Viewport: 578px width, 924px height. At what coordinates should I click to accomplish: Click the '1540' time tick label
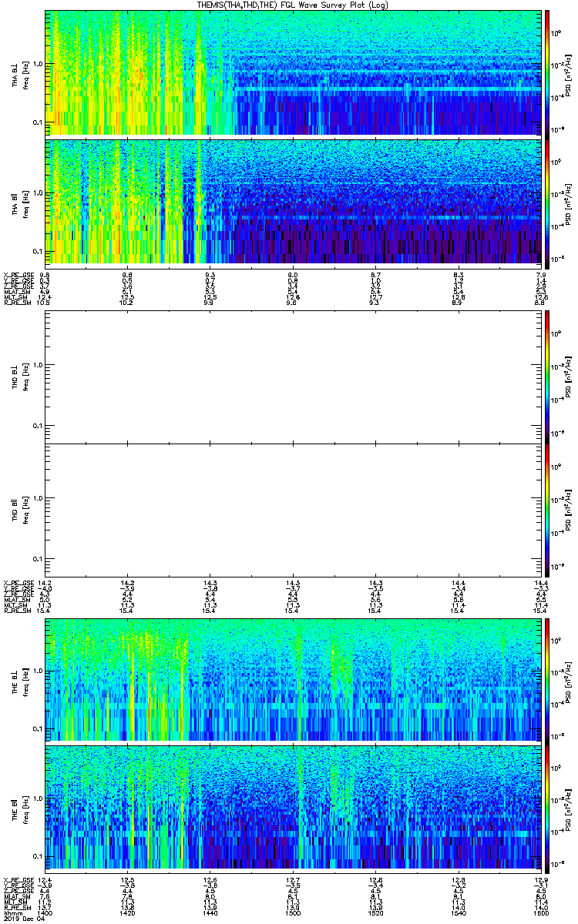[x=459, y=915]
